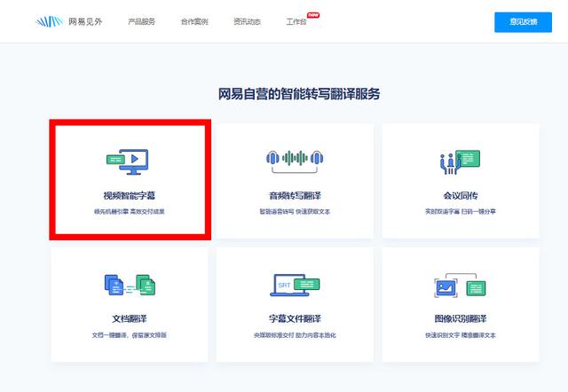Click description text under 字幕文件翻译

(x=295, y=335)
